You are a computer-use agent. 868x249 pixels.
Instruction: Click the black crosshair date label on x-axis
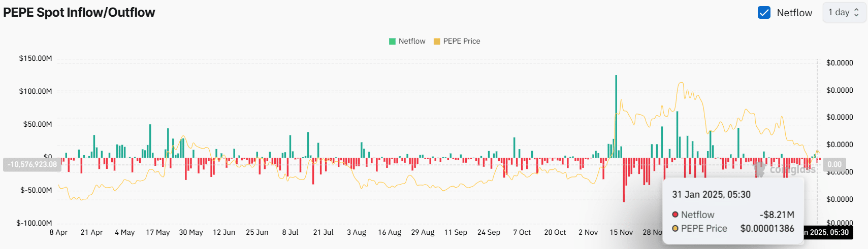[x=827, y=232]
